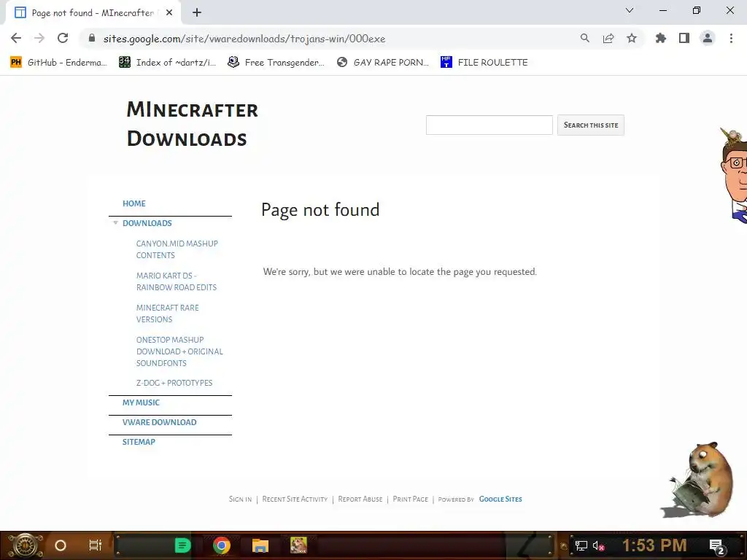
Task: Open network status in system tray
Action: (x=581, y=545)
